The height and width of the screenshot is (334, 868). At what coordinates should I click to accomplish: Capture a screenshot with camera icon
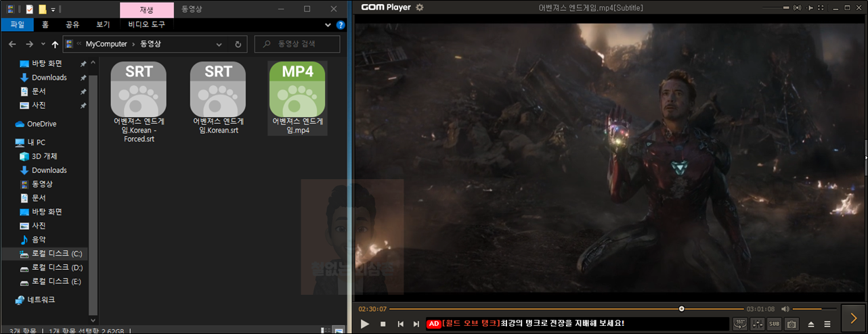click(x=791, y=324)
